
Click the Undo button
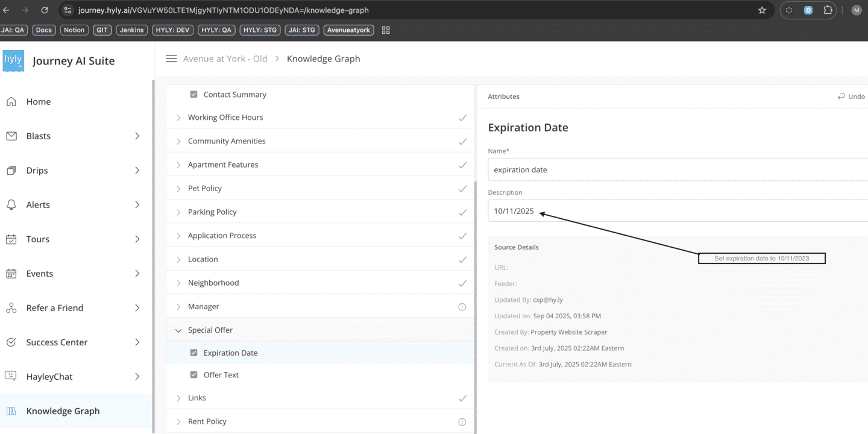click(851, 96)
